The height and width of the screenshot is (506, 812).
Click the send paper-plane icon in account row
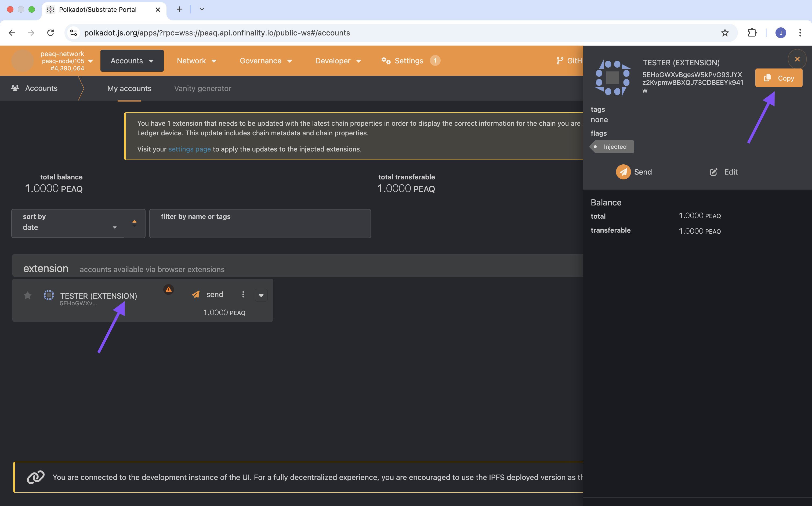pyautogui.click(x=196, y=295)
